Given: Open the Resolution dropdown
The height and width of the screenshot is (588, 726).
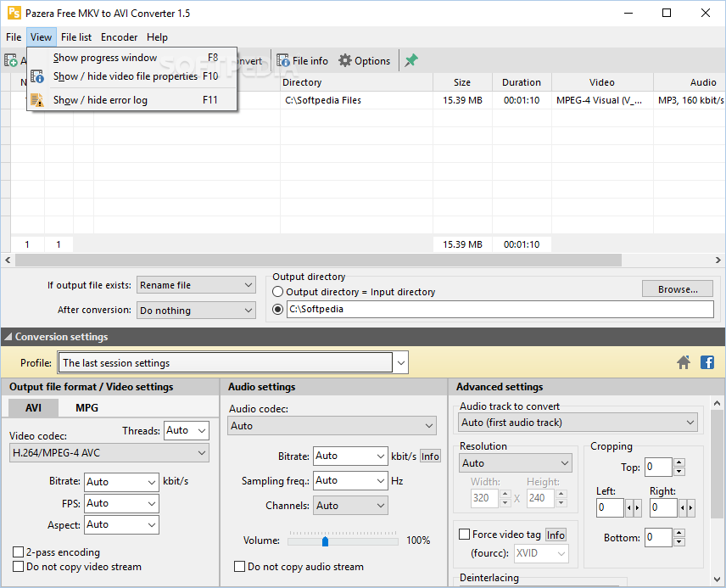Looking at the screenshot, I should point(516,463).
